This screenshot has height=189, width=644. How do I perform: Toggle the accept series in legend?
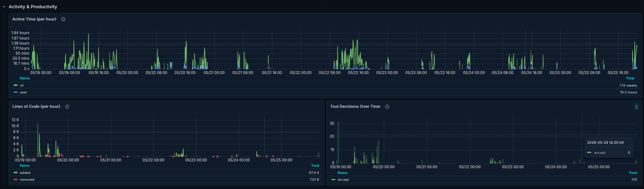click(343, 180)
